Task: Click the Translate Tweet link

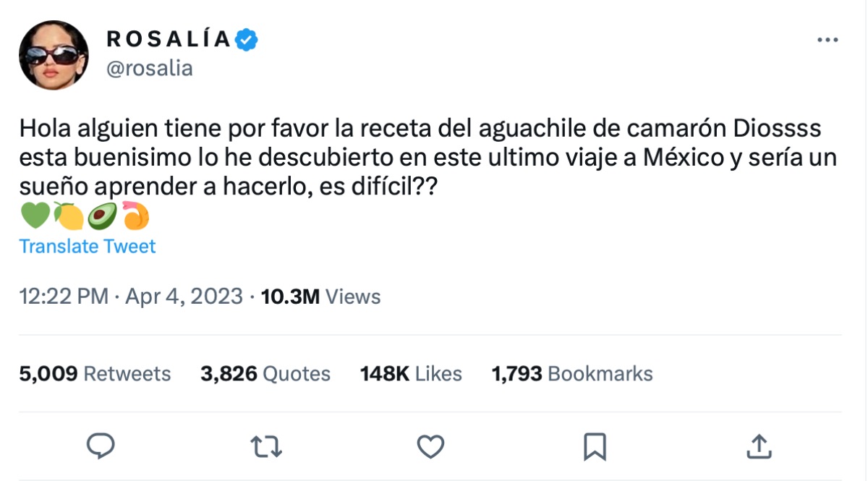Action: coord(88,246)
